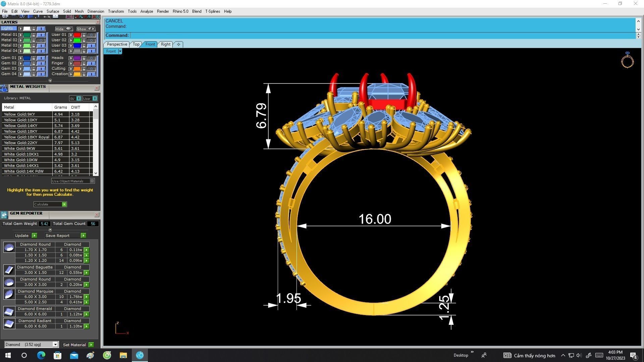Image resolution: width=644 pixels, height=362 pixels.
Task: Open File Explorer from the taskbar
Action: tap(123, 355)
